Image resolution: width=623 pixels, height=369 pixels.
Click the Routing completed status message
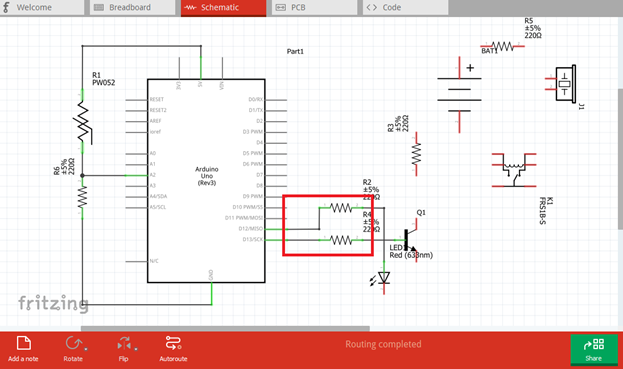click(x=383, y=344)
